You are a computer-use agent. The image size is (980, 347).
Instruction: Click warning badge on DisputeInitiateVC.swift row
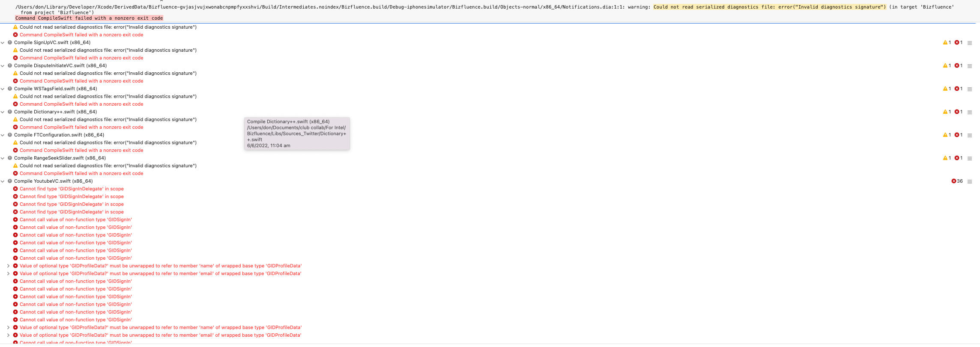coord(947,66)
